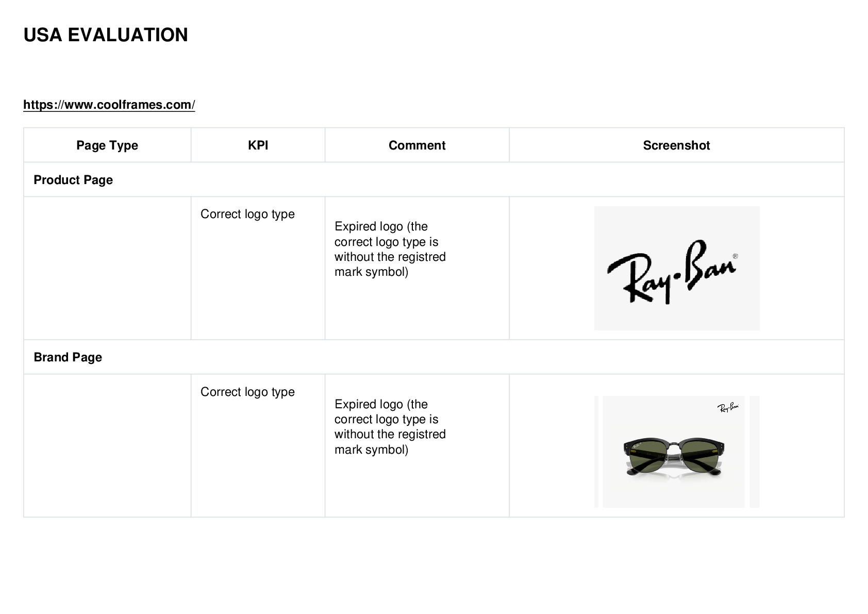
Task: Click the large Ray-Ban logo image
Action: click(676, 268)
